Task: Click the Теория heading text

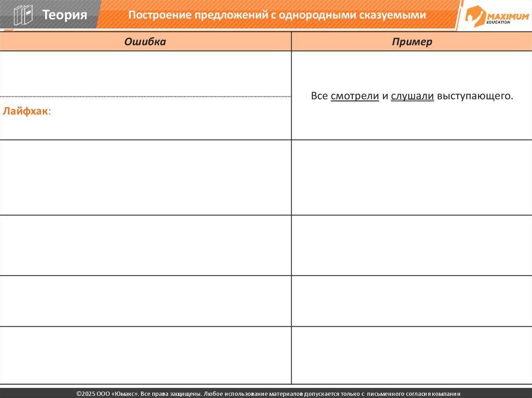Action: [x=64, y=15]
